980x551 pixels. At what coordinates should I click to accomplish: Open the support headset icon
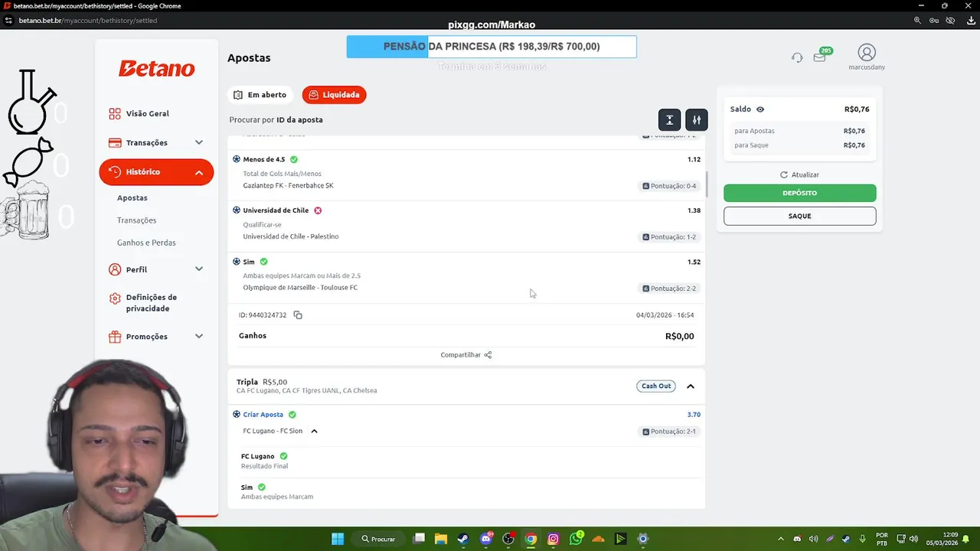pos(797,57)
